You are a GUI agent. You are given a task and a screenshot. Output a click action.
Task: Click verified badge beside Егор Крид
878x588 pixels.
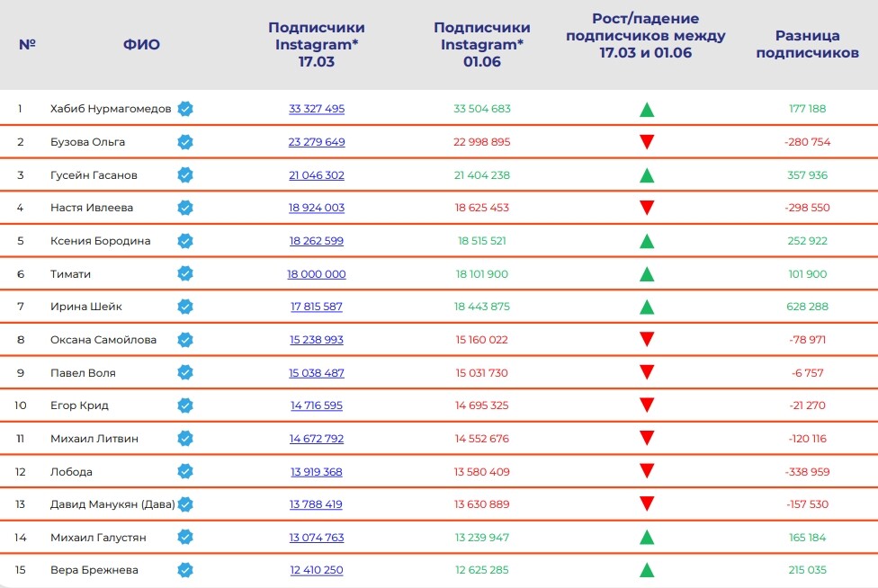(x=185, y=405)
